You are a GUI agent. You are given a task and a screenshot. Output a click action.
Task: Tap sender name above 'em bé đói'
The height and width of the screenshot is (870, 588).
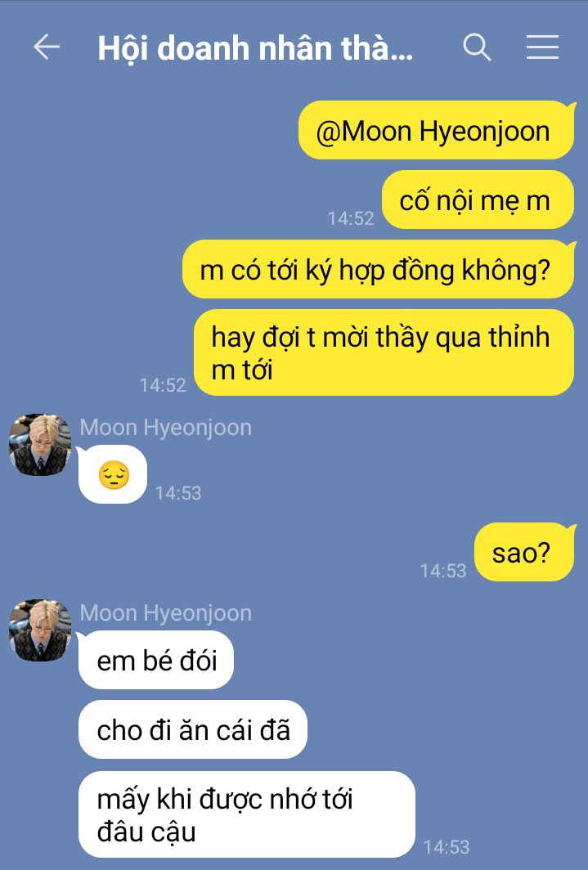tap(165, 613)
